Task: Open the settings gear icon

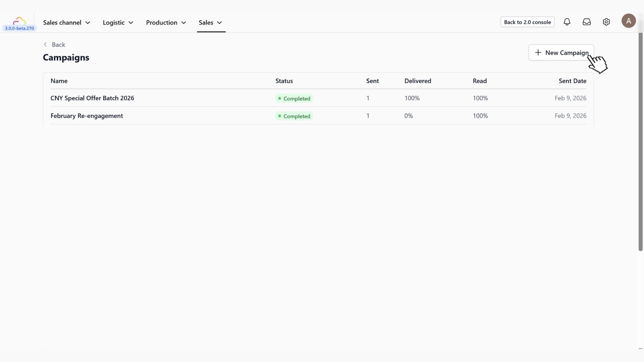Action: pyautogui.click(x=606, y=22)
